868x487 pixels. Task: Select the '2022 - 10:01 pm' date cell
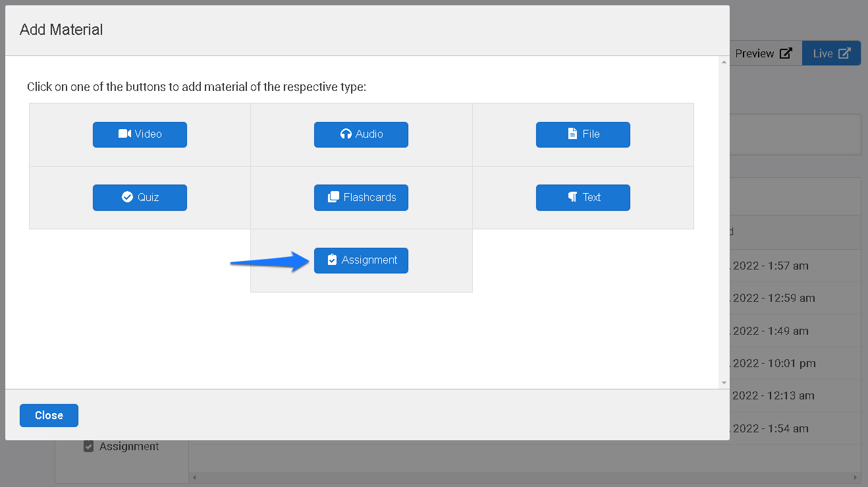[x=773, y=364]
